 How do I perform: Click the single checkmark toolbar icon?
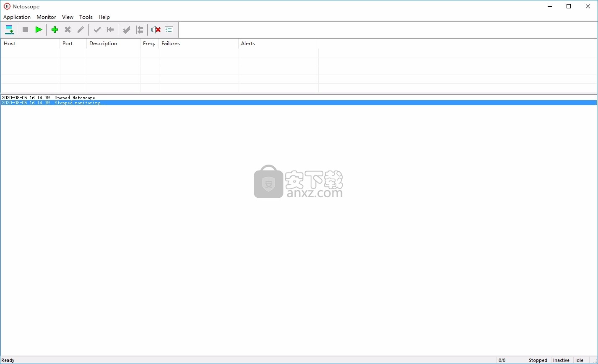pos(97,30)
